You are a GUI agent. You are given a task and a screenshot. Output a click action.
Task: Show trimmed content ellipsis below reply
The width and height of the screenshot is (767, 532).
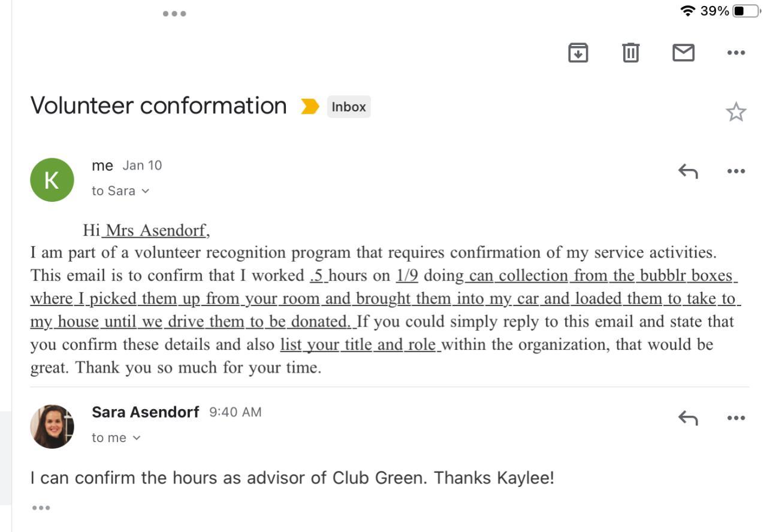coord(41,508)
